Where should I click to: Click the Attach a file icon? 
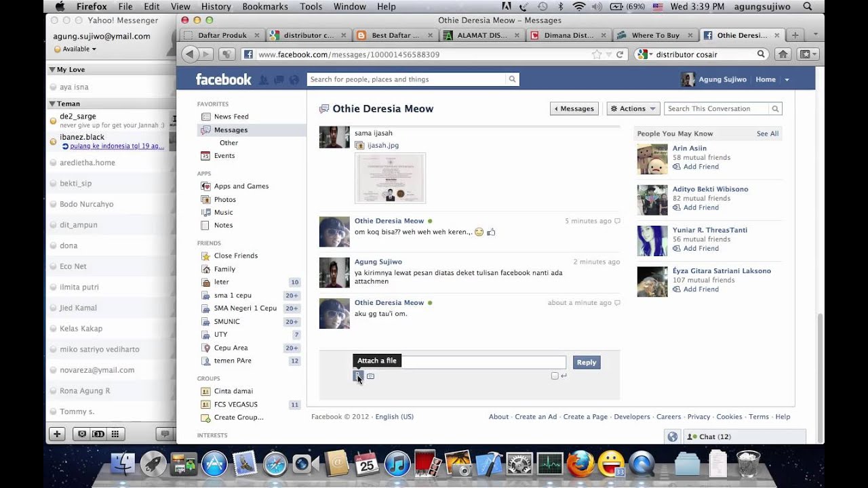click(357, 376)
